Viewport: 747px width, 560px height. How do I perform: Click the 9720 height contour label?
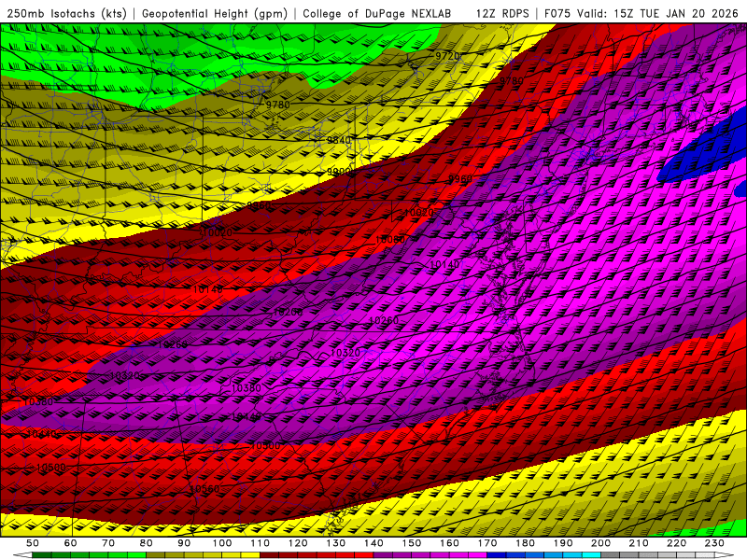pos(447,56)
